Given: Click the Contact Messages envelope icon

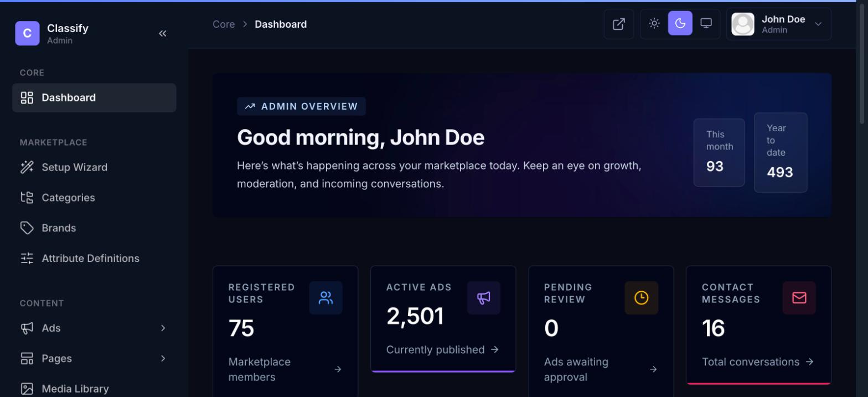Looking at the screenshot, I should coord(799,298).
